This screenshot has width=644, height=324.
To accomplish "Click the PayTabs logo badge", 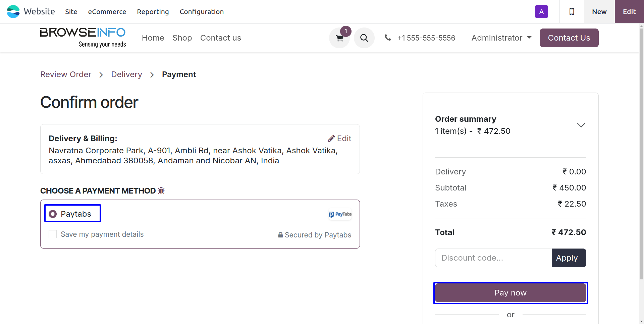I will pyautogui.click(x=340, y=214).
